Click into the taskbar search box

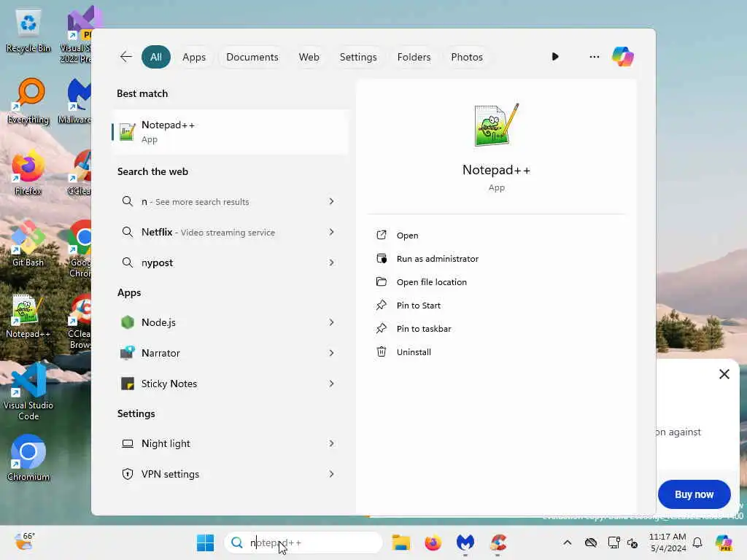pyautogui.click(x=303, y=542)
